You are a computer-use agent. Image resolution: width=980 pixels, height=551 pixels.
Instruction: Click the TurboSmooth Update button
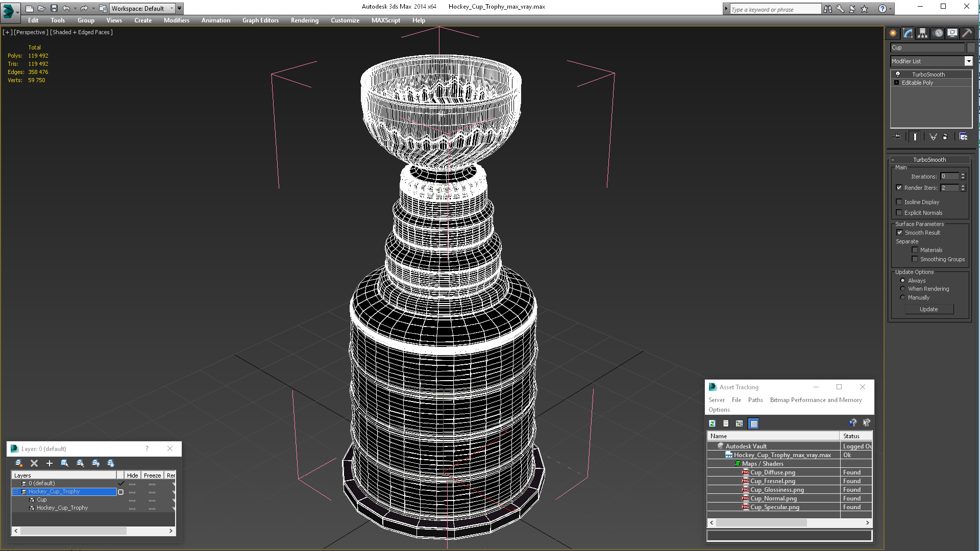(x=929, y=309)
